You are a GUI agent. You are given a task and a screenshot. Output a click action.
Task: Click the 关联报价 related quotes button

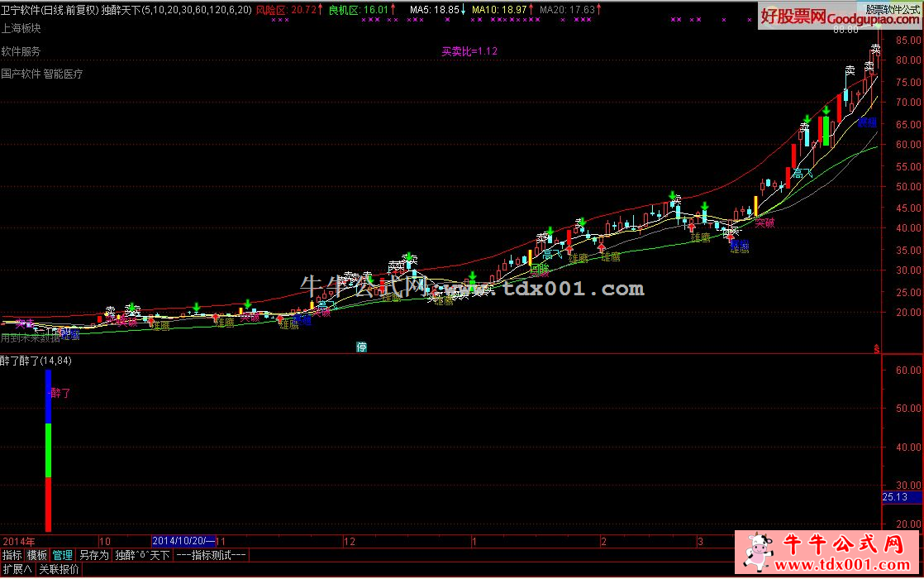tap(59, 569)
